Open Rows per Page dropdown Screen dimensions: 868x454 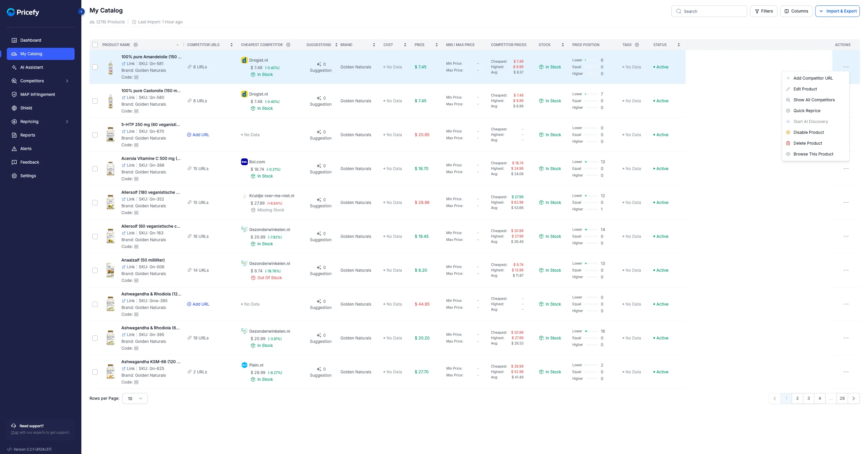pos(135,398)
